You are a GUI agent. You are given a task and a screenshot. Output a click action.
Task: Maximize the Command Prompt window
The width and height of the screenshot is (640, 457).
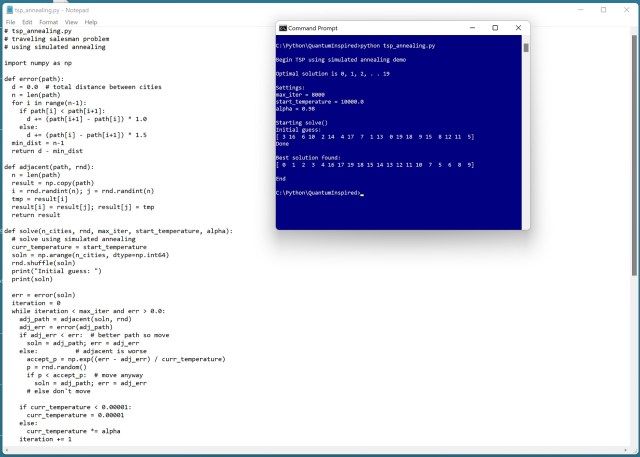495,28
